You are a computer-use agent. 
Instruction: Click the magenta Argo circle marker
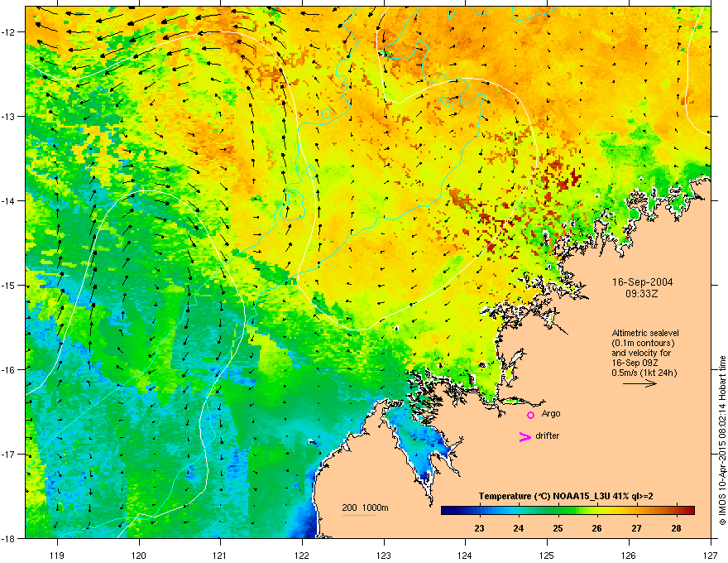(x=530, y=415)
